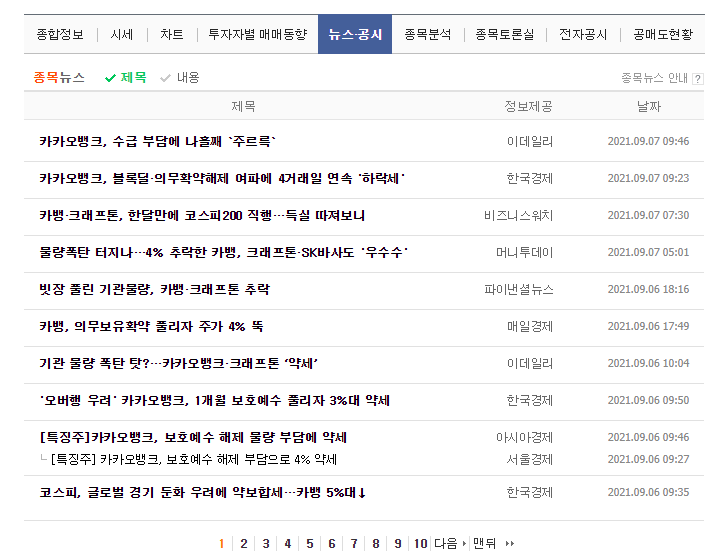Go to page 5
The width and height of the screenshot is (717, 556).
[310, 544]
